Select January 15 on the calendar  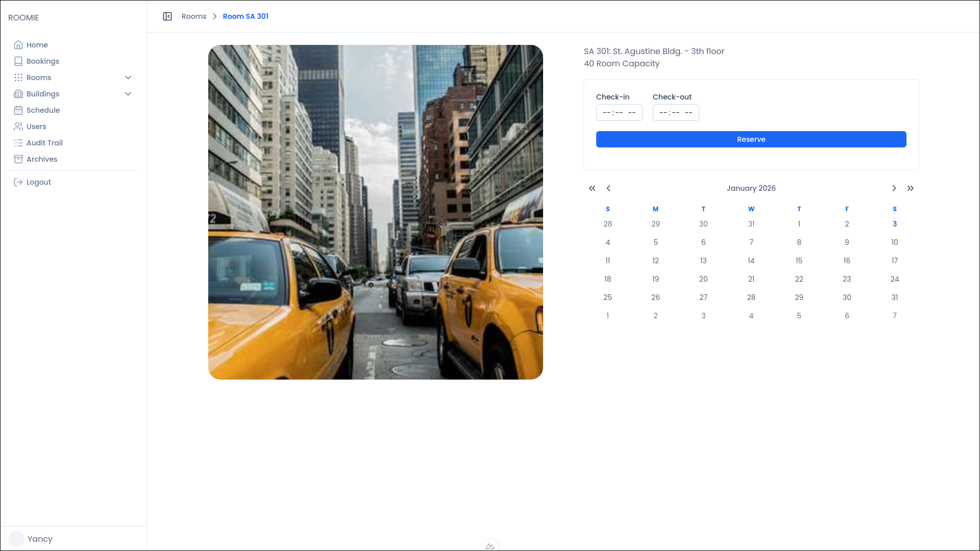(799, 261)
